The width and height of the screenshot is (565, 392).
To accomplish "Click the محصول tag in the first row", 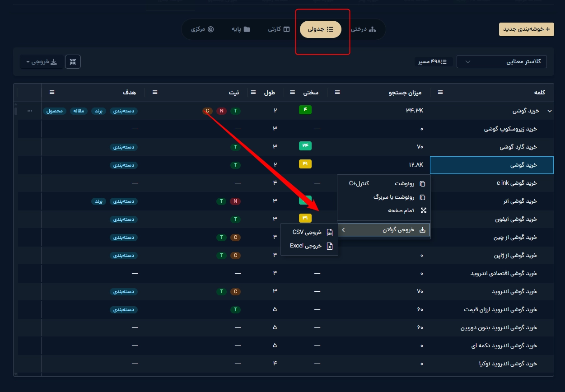I will tap(55, 111).
